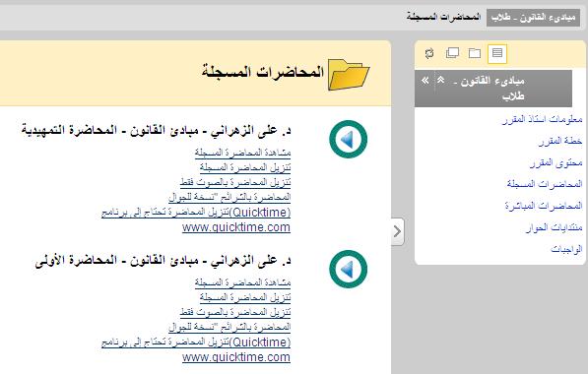
Task: Select the list view icon in the course menu
Action: (497, 53)
